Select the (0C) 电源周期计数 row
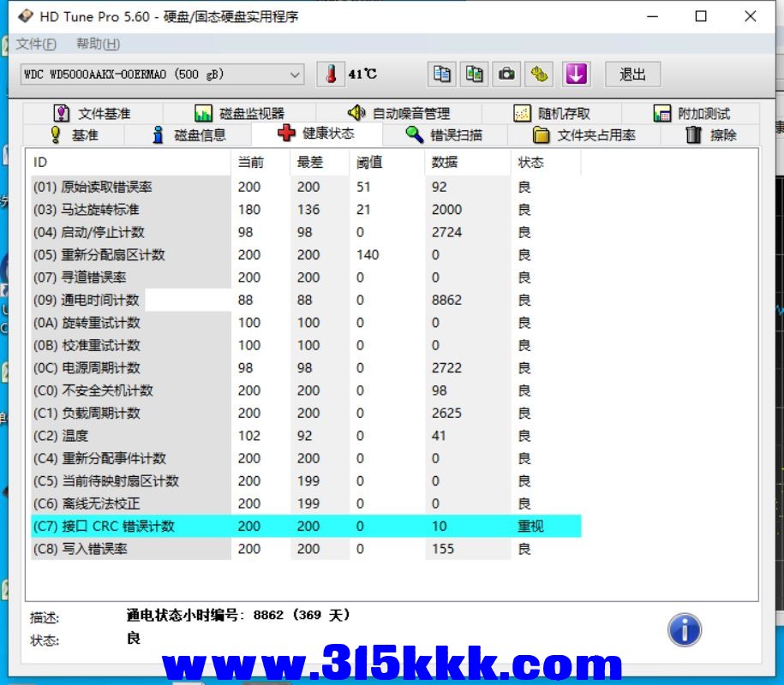The image size is (784, 685). (x=306, y=367)
